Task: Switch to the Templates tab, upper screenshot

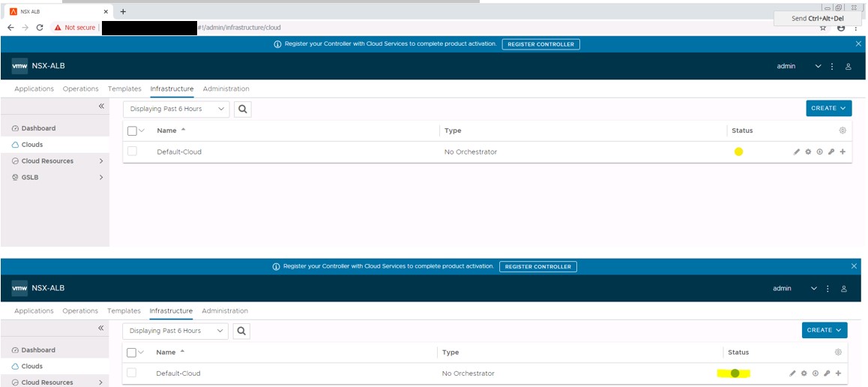Action: point(124,88)
